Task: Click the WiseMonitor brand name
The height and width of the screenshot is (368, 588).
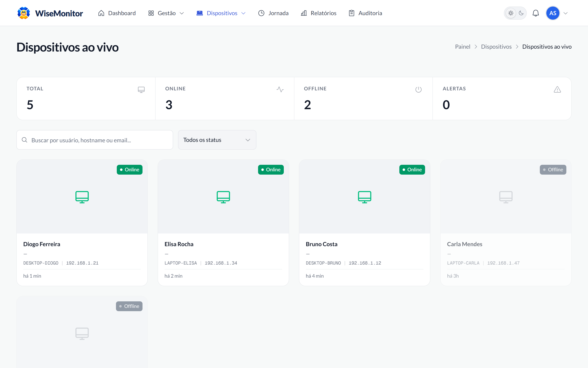Action: [59, 13]
